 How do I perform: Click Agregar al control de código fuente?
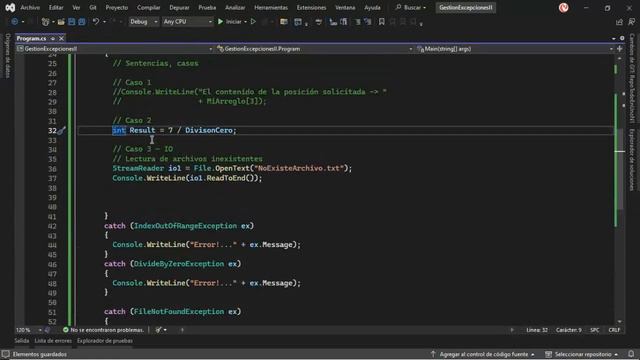coord(484,354)
